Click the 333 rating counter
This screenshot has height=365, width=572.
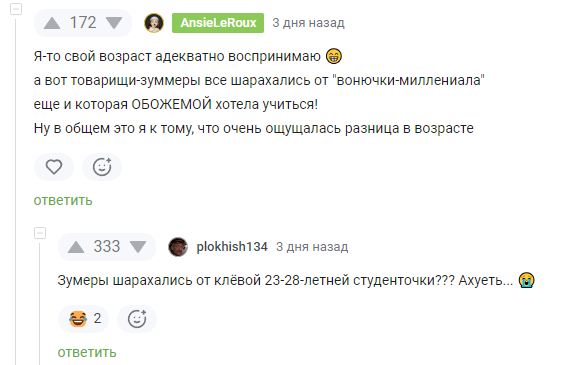pyautogui.click(x=107, y=246)
